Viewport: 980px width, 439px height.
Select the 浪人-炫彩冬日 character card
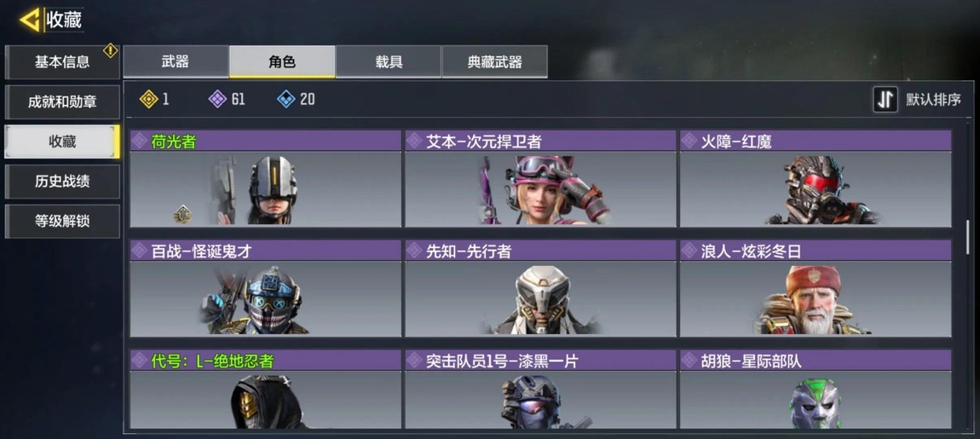click(x=815, y=287)
